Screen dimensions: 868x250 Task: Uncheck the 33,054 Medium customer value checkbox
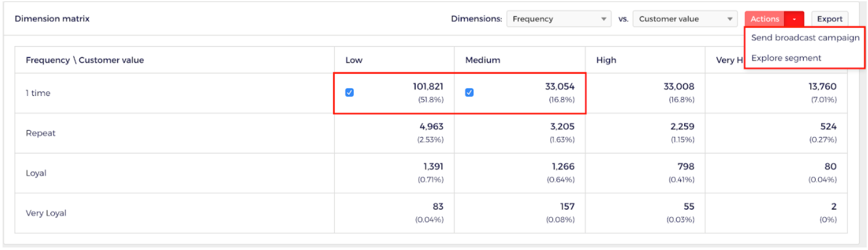(x=469, y=93)
